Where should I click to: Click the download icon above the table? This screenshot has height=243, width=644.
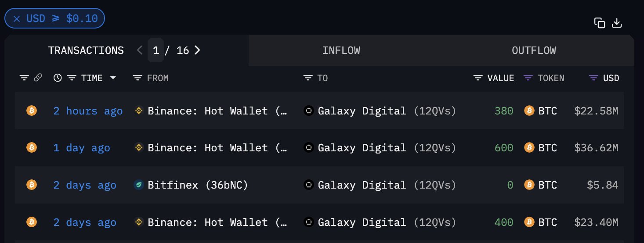coord(617,23)
